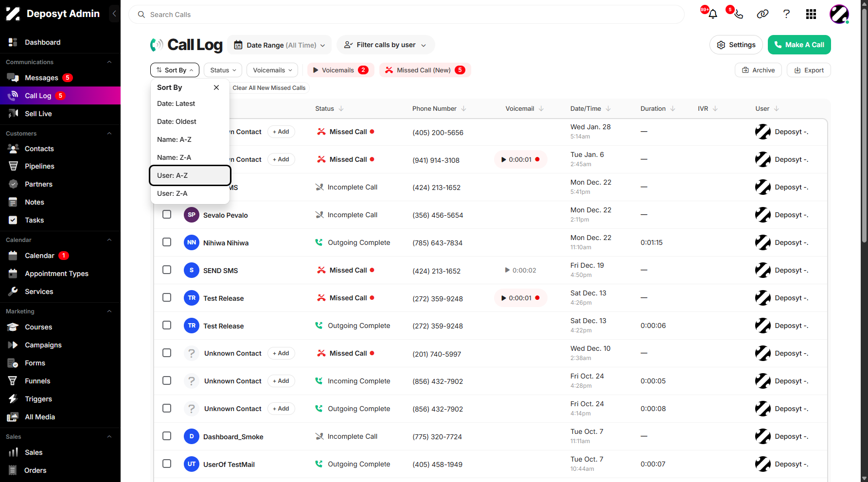Open the user profile avatar

[x=839, y=14]
